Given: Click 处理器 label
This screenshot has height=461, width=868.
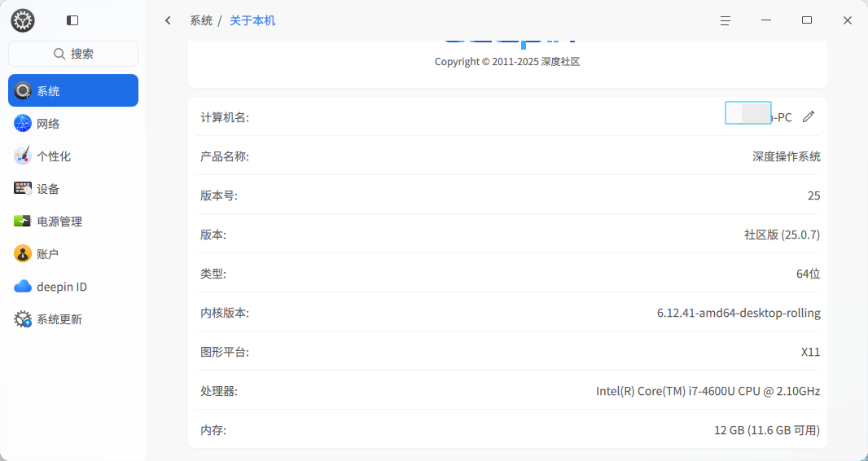Looking at the screenshot, I should (x=219, y=391).
